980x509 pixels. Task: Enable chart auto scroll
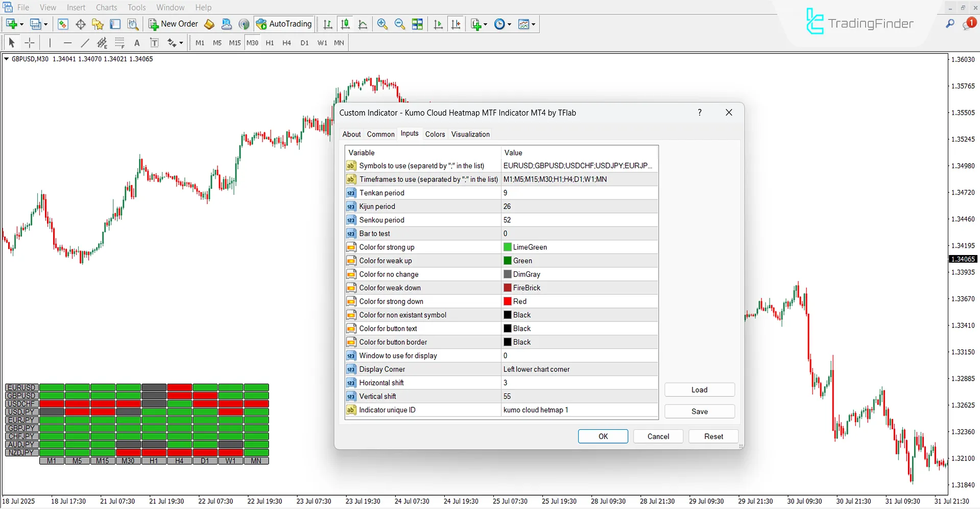click(x=438, y=24)
